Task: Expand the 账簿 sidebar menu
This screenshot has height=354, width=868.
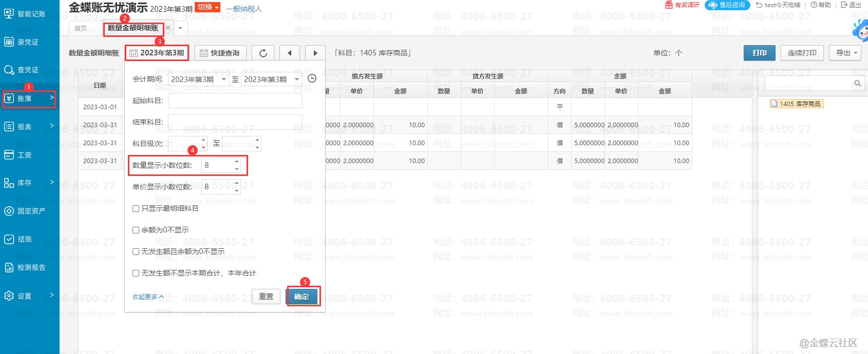Action: (29, 98)
